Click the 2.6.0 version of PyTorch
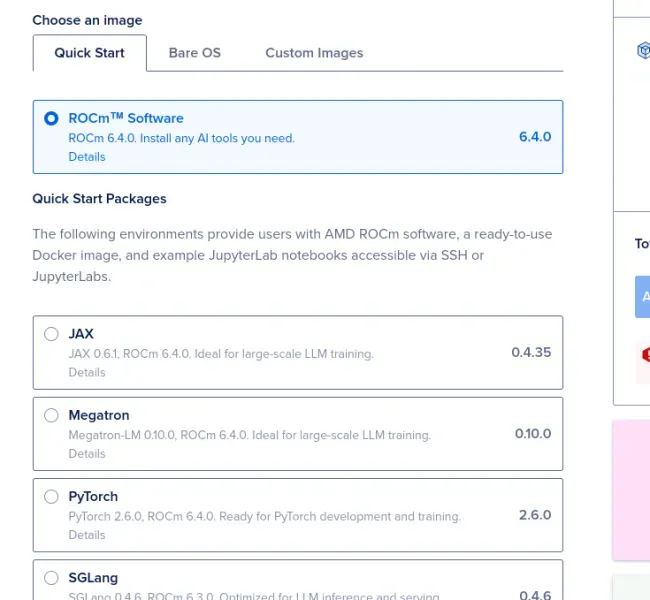 535,515
